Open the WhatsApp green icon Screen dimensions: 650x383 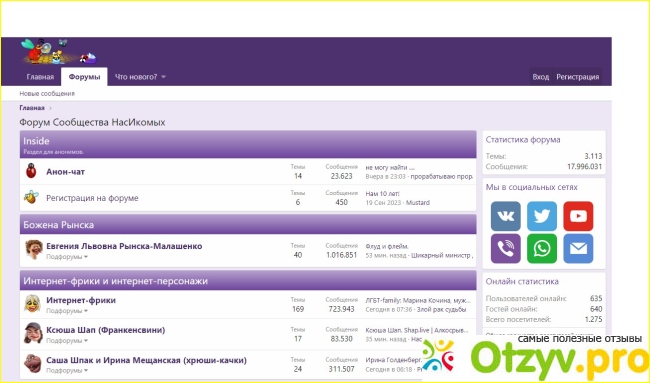tap(542, 249)
